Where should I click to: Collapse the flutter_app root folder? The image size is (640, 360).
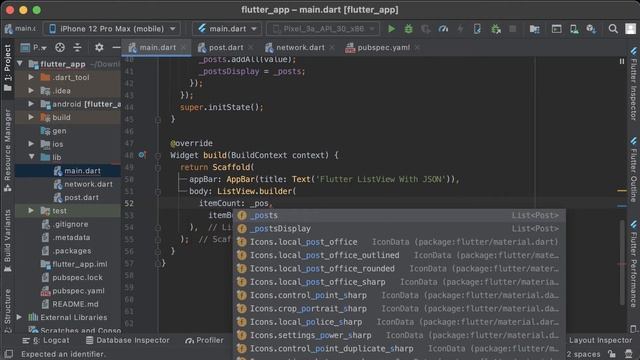tap(20, 64)
